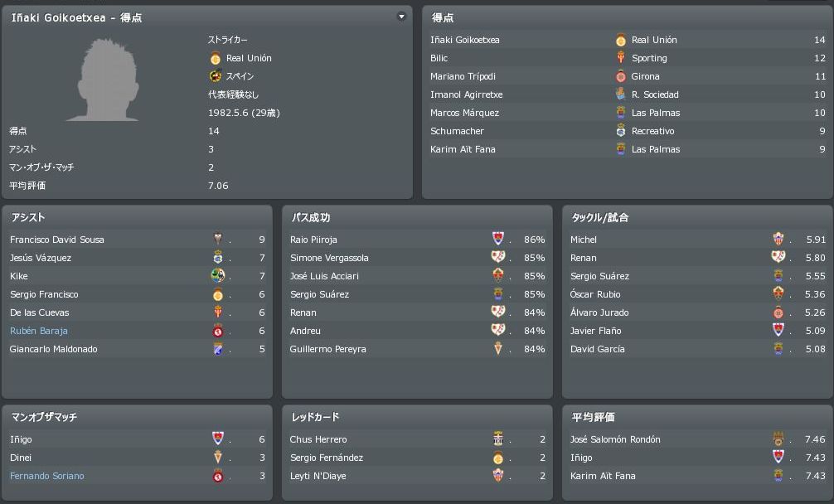Click R. Sociedad badge beside Imanol Agirretxe
834x504 pixels.
click(x=620, y=94)
